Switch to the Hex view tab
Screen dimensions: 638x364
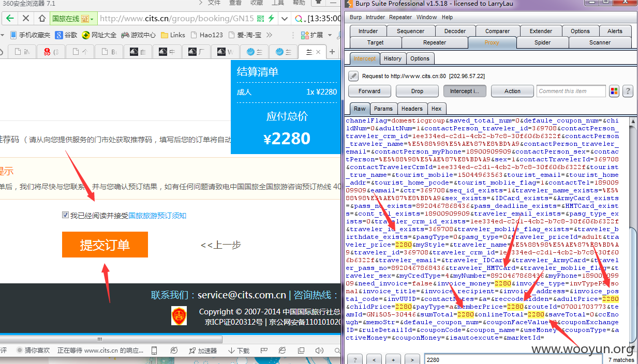point(437,109)
